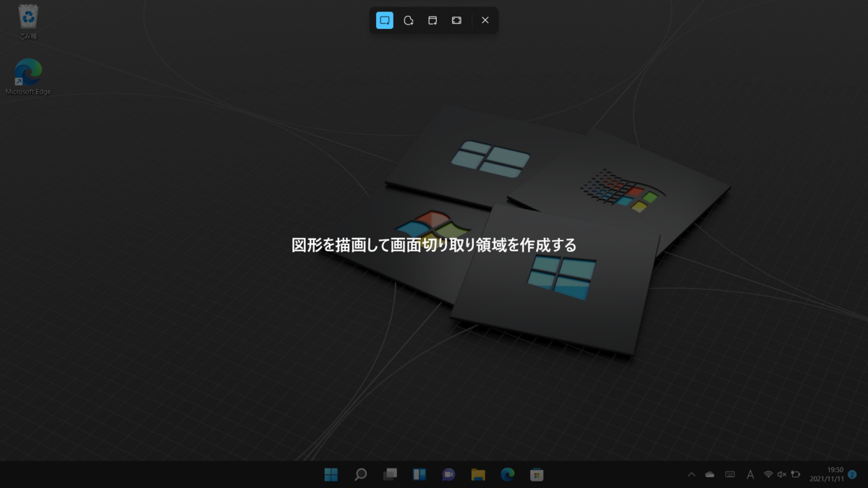The image size is (868, 488).
Task: Open the Recycle Bin desktop icon
Action: click(28, 21)
